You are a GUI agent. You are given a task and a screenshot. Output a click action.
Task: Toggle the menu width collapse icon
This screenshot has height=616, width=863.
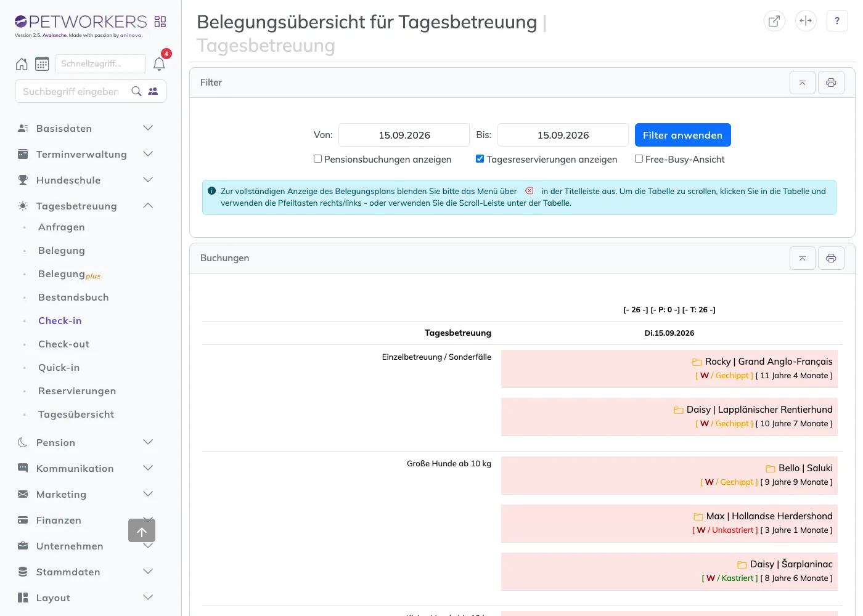(x=806, y=21)
